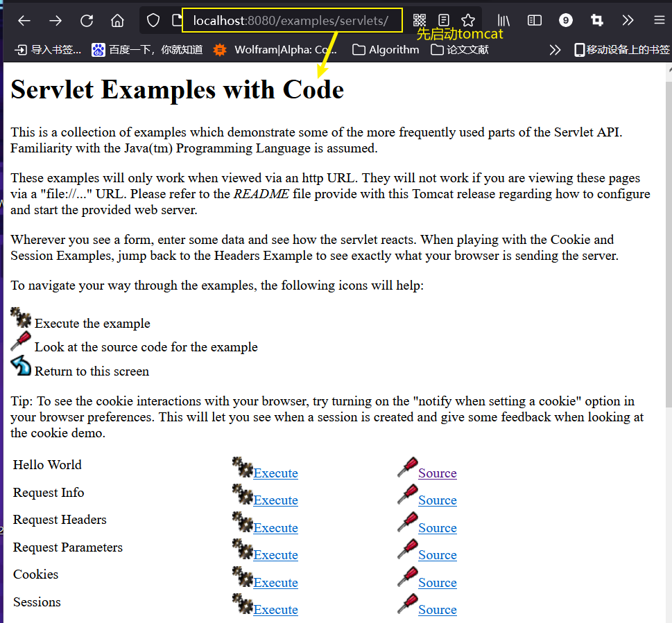The width and height of the screenshot is (672, 623).
Task: View Source for Request Headers
Action: 437,528
